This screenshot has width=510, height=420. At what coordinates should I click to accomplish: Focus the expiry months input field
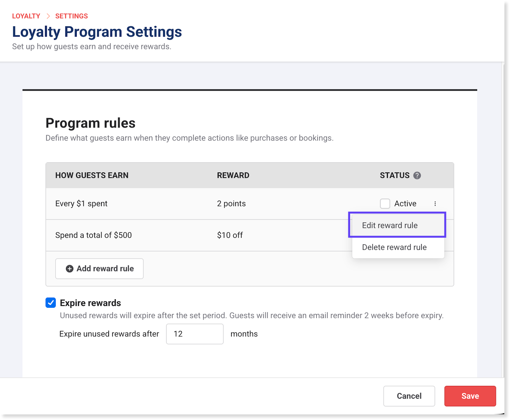(x=194, y=334)
